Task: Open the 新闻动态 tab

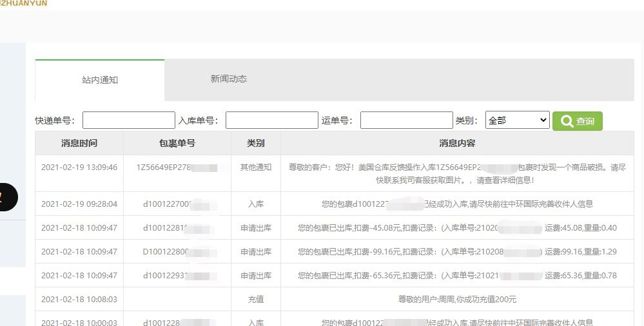Action: [228, 79]
